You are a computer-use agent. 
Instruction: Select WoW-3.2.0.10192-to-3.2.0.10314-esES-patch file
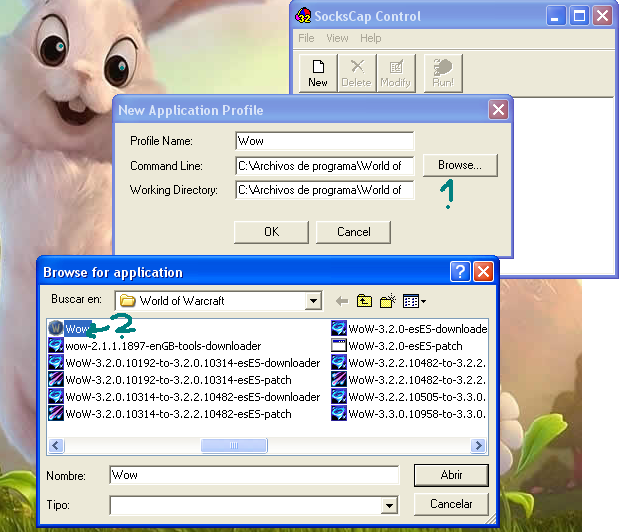click(170, 380)
